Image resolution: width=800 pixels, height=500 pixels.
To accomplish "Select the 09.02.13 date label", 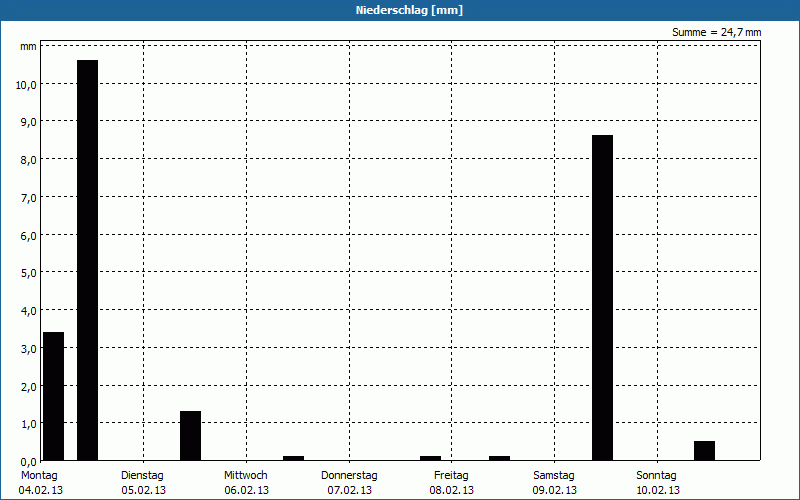I will pyautogui.click(x=555, y=490).
